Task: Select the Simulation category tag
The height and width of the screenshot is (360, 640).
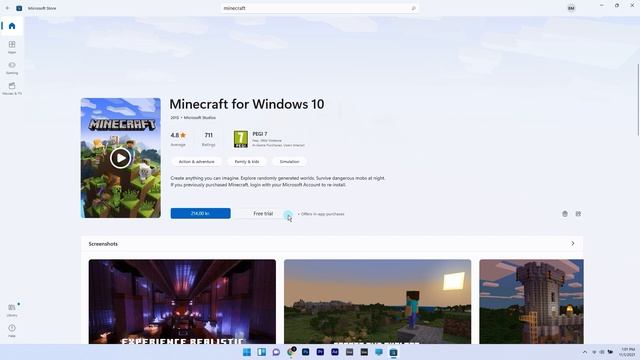Action: pos(289,162)
